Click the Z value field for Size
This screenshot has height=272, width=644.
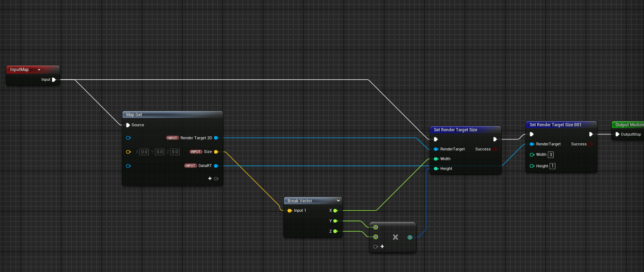175,152
